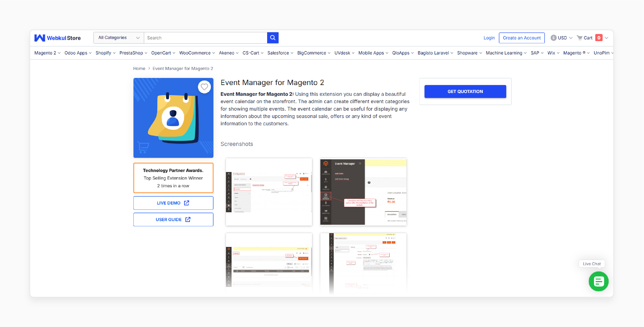Expand the Mobile Apps menu
The height and width of the screenshot is (327, 644).
coord(373,53)
